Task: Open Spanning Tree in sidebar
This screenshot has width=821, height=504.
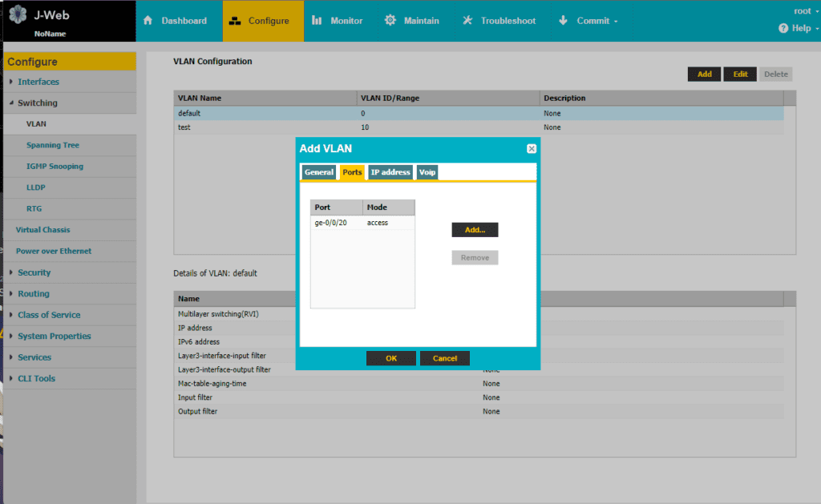Action: click(x=53, y=145)
